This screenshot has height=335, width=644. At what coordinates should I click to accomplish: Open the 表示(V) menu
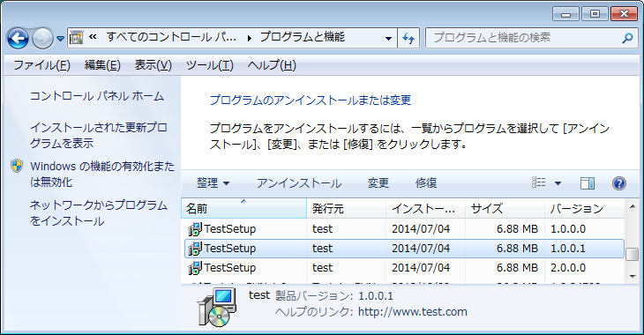[154, 65]
